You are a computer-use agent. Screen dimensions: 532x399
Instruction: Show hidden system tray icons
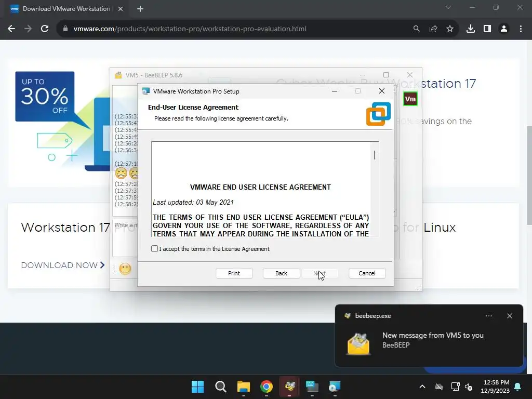point(422,387)
